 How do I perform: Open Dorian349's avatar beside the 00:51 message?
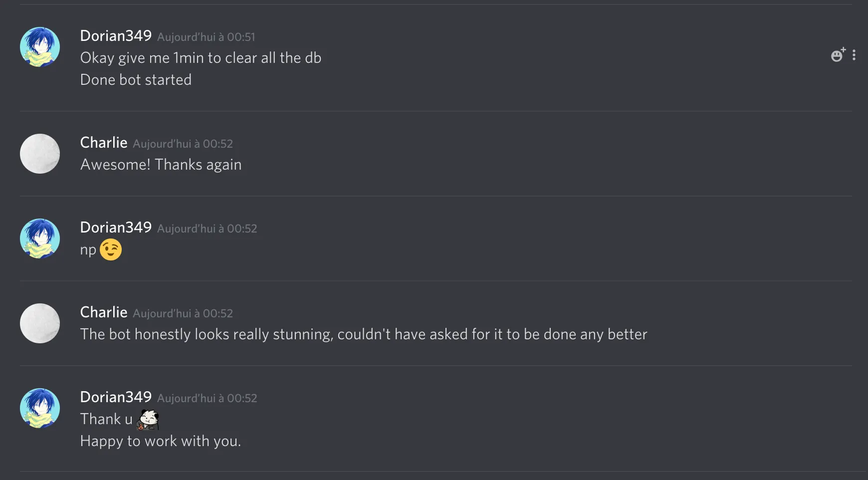point(40,47)
